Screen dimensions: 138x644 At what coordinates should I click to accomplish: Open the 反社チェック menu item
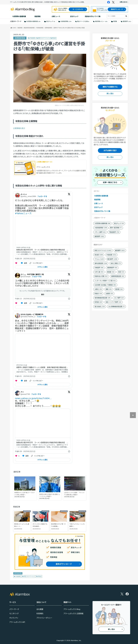74,17
